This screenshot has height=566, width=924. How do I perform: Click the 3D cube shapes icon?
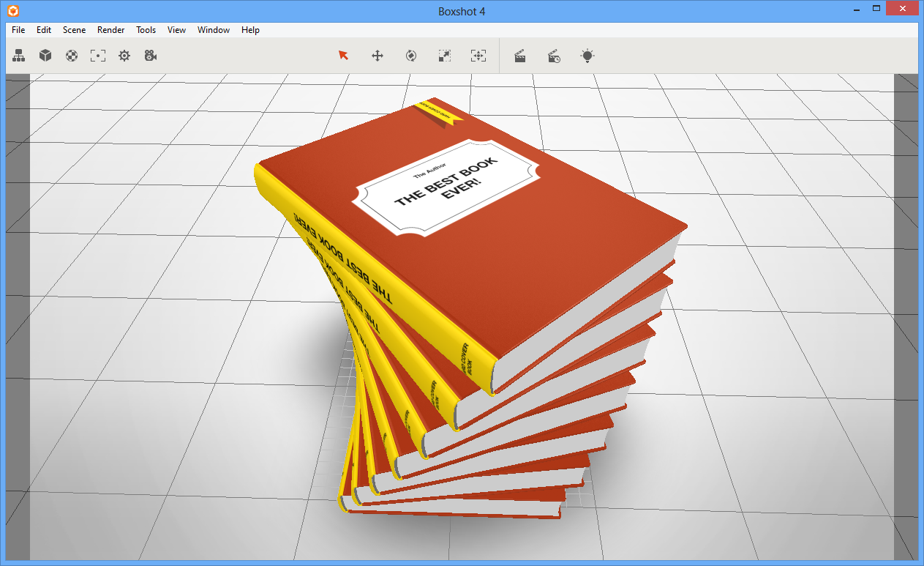click(x=45, y=56)
